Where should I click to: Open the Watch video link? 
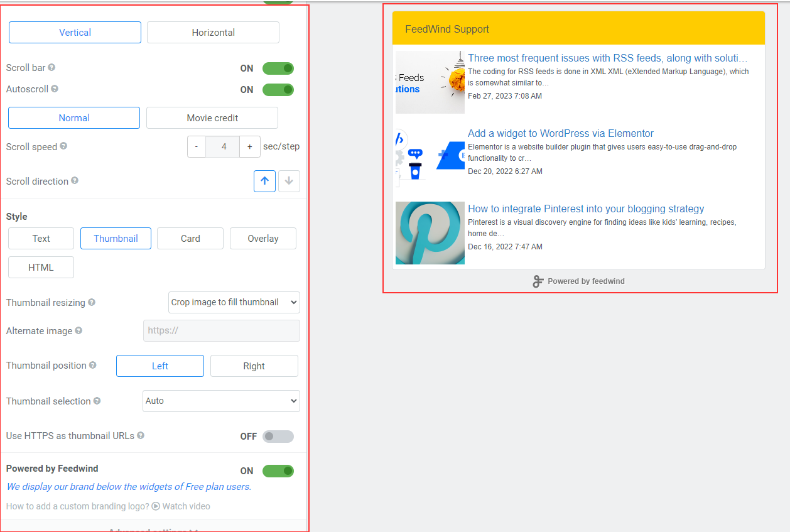[x=186, y=506]
